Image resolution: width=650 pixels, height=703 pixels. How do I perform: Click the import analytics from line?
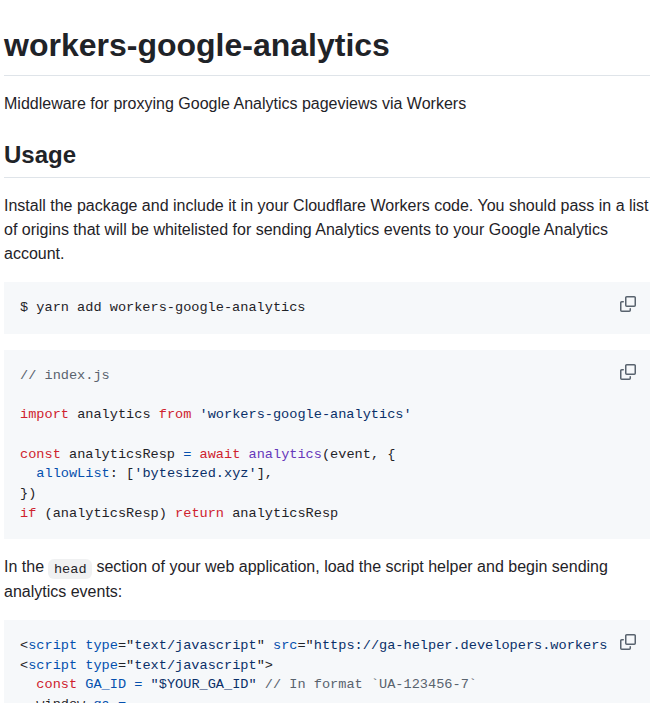[x=215, y=414]
